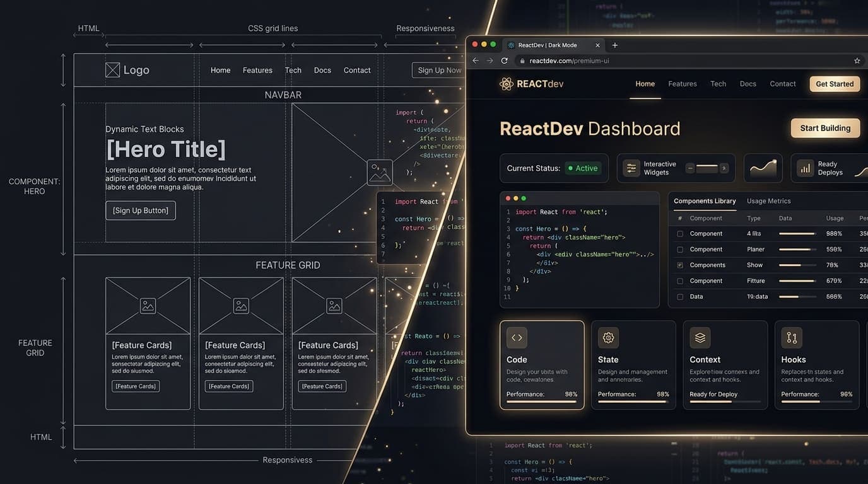This screenshot has width=868, height=484.
Task: Click the wireframe Sign Up Now button
Action: 438,71
